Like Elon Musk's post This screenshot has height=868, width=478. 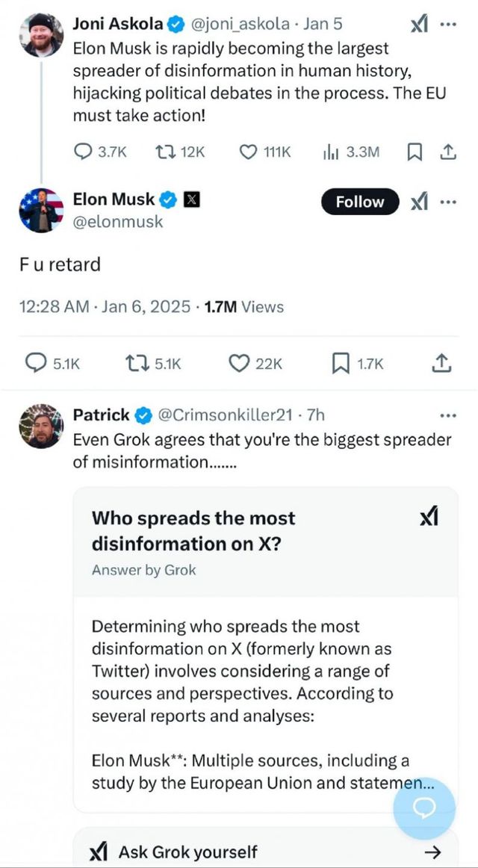pyautogui.click(x=239, y=363)
